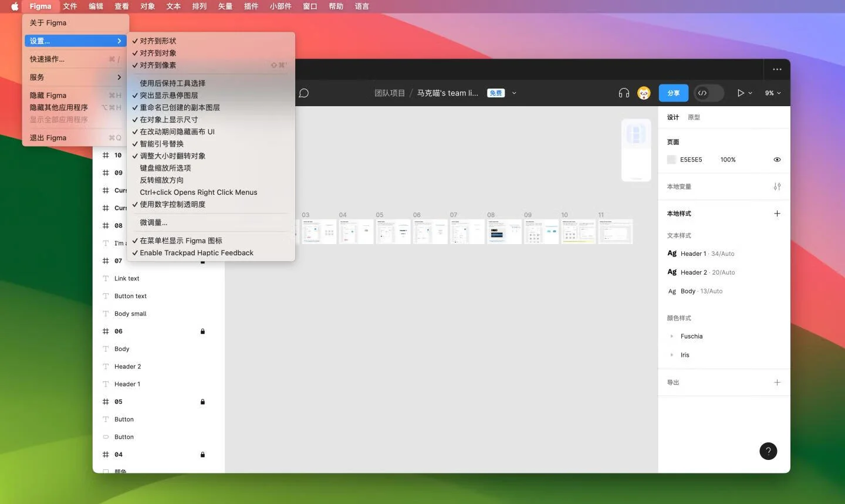Click page color hex E5E5E5 field

(x=691, y=160)
